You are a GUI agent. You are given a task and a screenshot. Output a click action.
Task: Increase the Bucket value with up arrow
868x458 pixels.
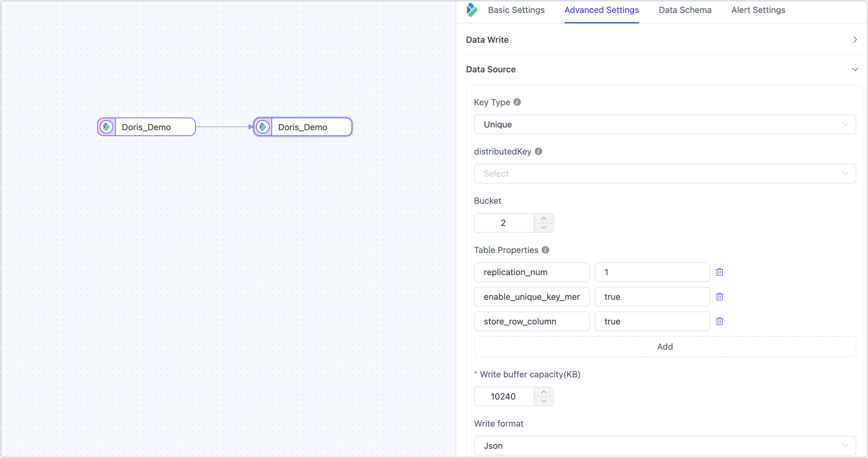coord(544,219)
